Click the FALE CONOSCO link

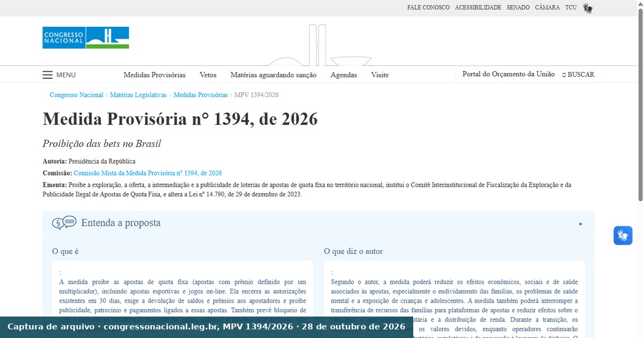tap(428, 8)
